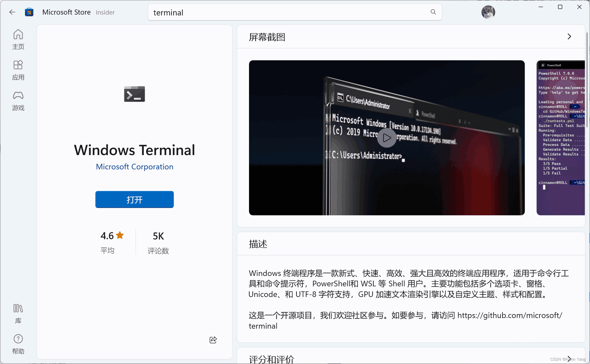Open the Games (游戏) sidebar section

[x=18, y=101]
